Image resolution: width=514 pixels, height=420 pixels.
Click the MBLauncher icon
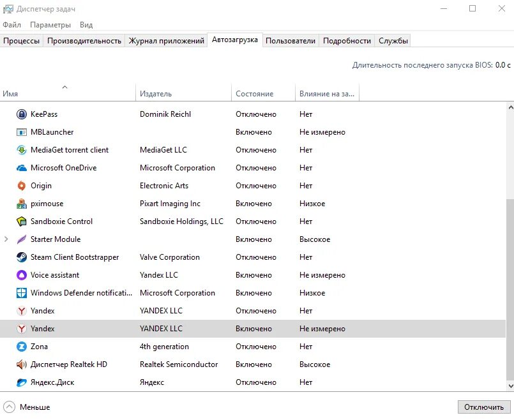click(22, 132)
